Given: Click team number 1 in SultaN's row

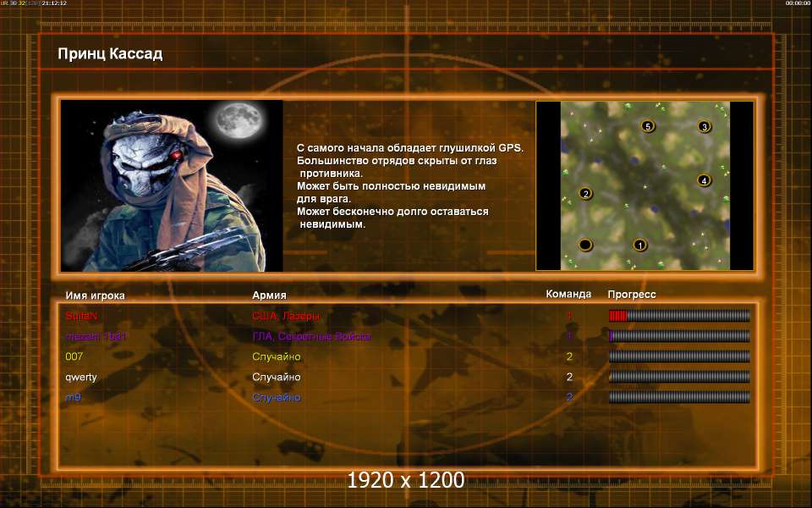Looking at the screenshot, I should (569, 316).
